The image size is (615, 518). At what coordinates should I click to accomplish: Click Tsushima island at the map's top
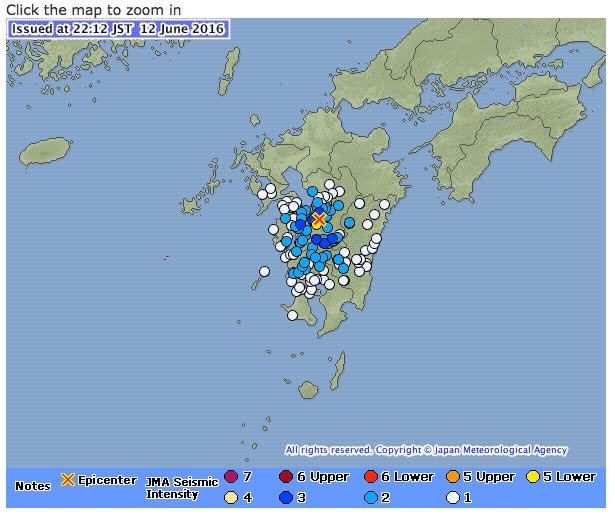[230, 65]
